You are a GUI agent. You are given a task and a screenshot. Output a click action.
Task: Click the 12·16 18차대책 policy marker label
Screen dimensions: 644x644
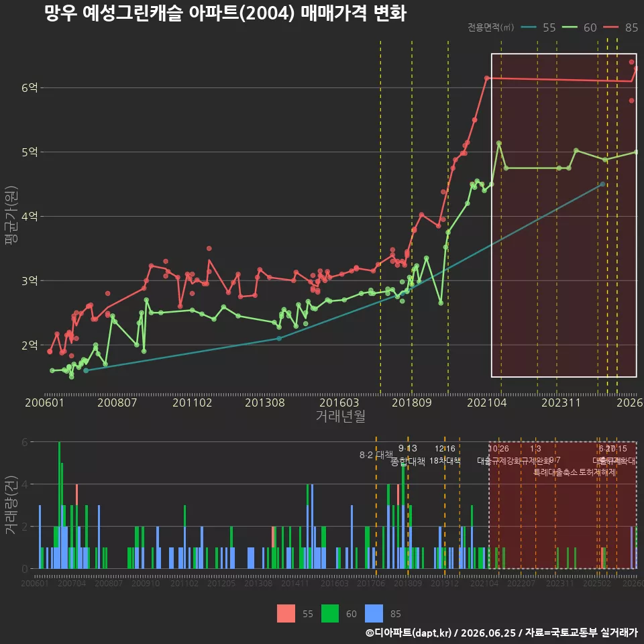[445, 455]
